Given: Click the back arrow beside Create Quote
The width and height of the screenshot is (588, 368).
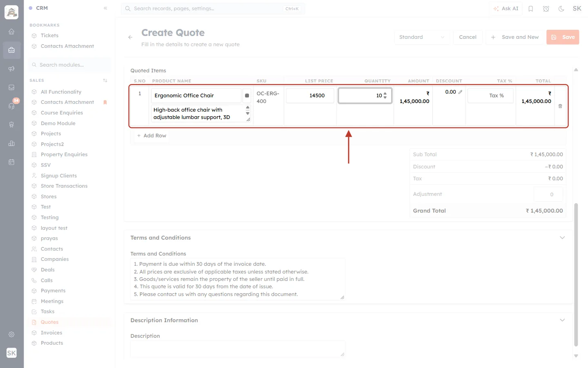Looking at the screenshot, I should tap(130, 37).
